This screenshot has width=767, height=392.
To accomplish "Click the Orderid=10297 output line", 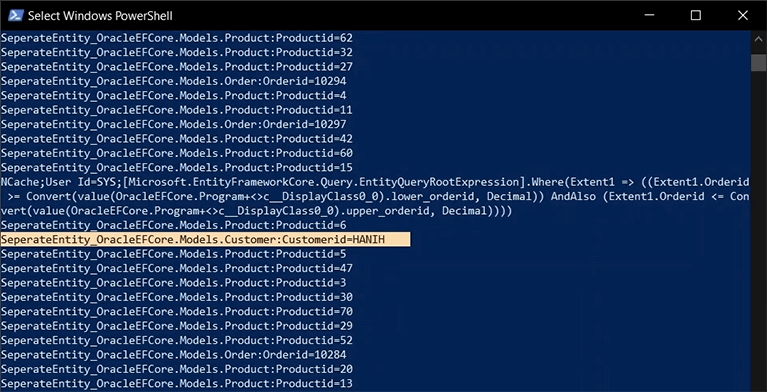I will pyautogui.click(x=174, y=124).
